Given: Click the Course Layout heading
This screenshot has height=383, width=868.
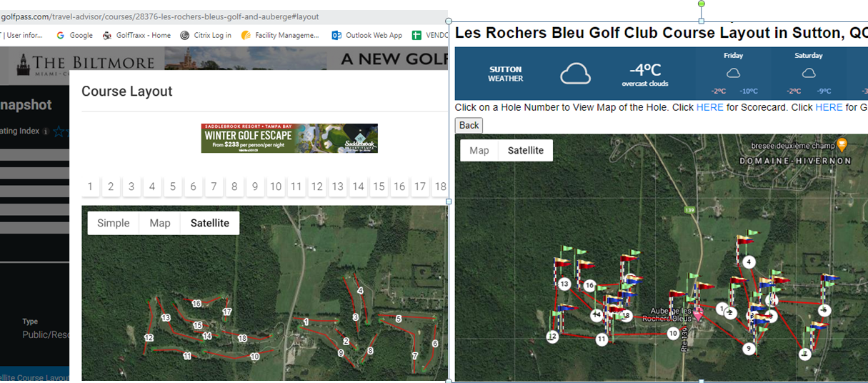Looking at the screenshot, I should (127, 91).
